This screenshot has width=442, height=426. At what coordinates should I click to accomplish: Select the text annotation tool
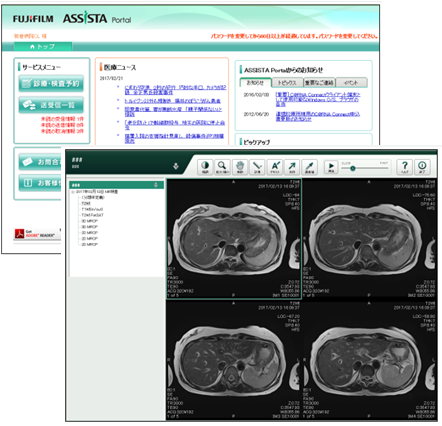pyautogui.click(x=275, y=167)
